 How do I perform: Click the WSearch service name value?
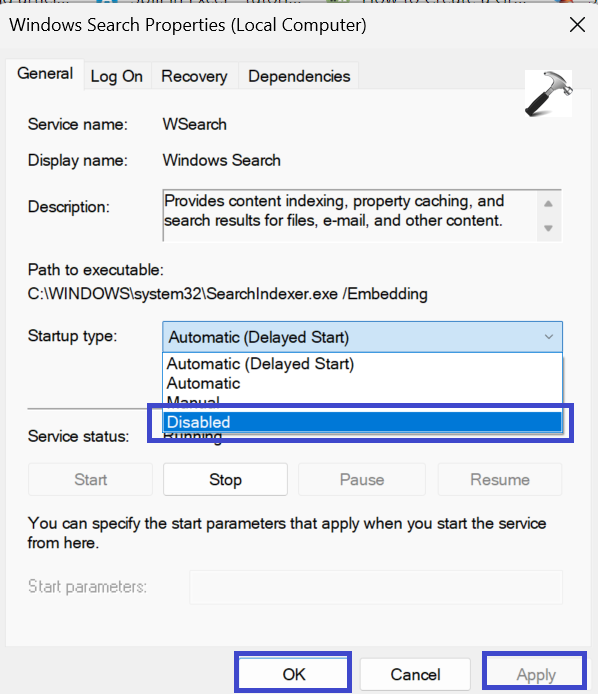point(194,124)
